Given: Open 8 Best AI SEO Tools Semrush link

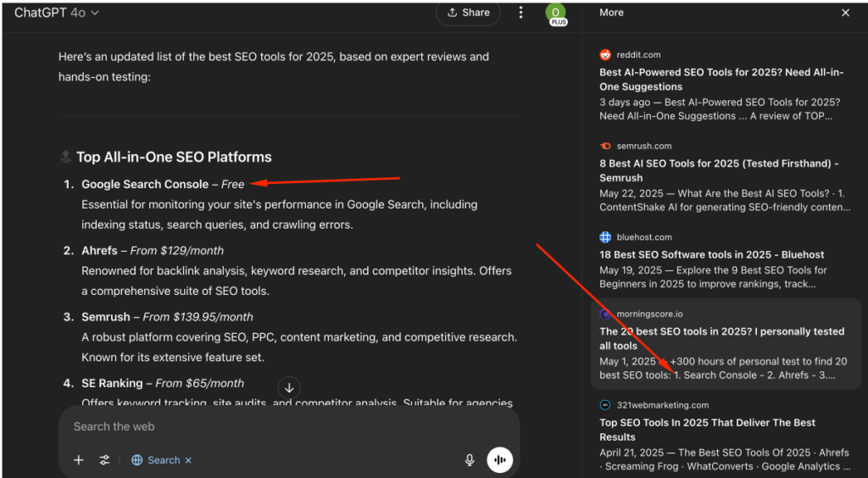Looking at the screenshot, I should point(719,170).
